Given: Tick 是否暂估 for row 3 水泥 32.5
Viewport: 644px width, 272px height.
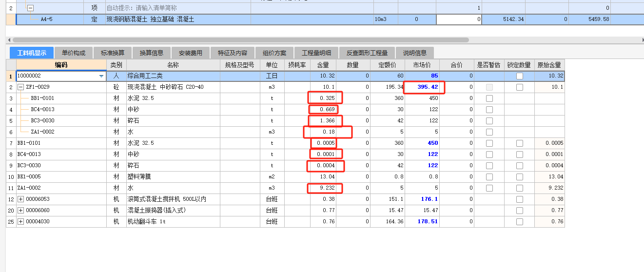Looking at the screenshot, I should tap(489, 98).
